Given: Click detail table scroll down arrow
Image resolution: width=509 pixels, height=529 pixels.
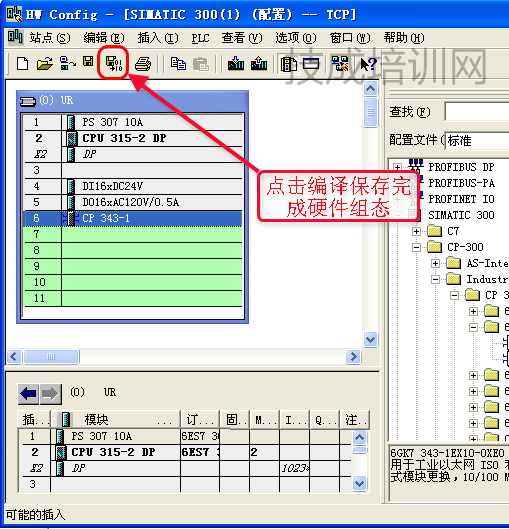Looking at the screenshot, I should click(x=359, y=484).
